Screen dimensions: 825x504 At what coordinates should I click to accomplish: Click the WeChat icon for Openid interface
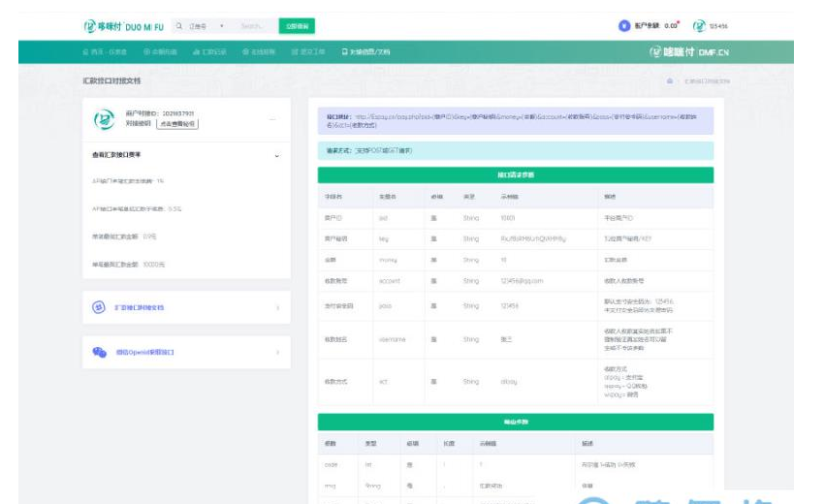coord(99,353)
